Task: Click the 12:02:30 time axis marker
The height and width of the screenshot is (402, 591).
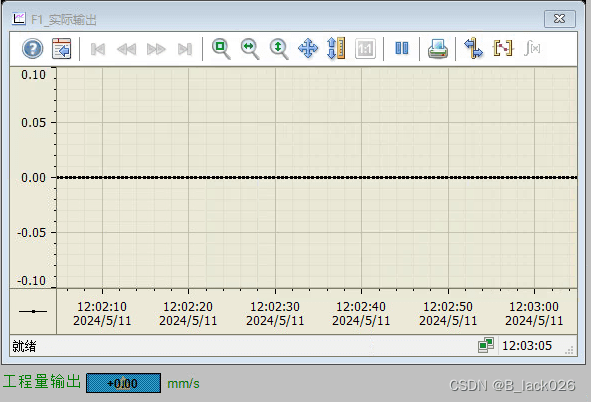Action: 275,313
